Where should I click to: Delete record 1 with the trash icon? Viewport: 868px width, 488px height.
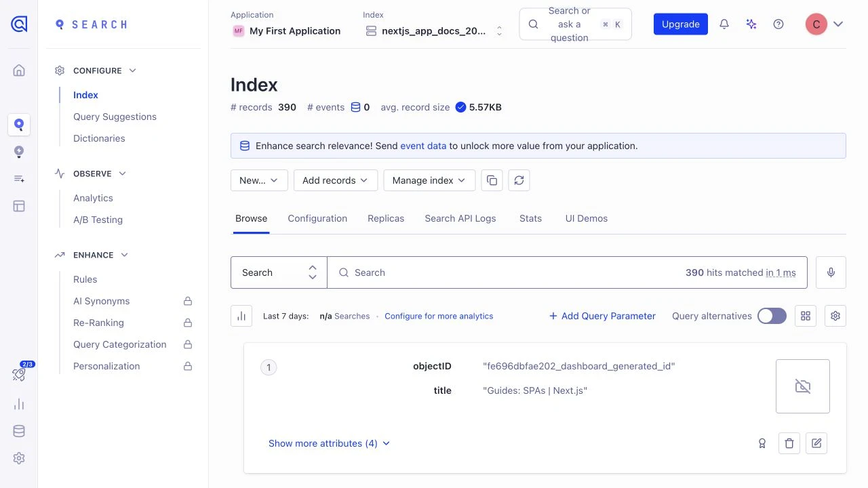[x=789, y=443]
